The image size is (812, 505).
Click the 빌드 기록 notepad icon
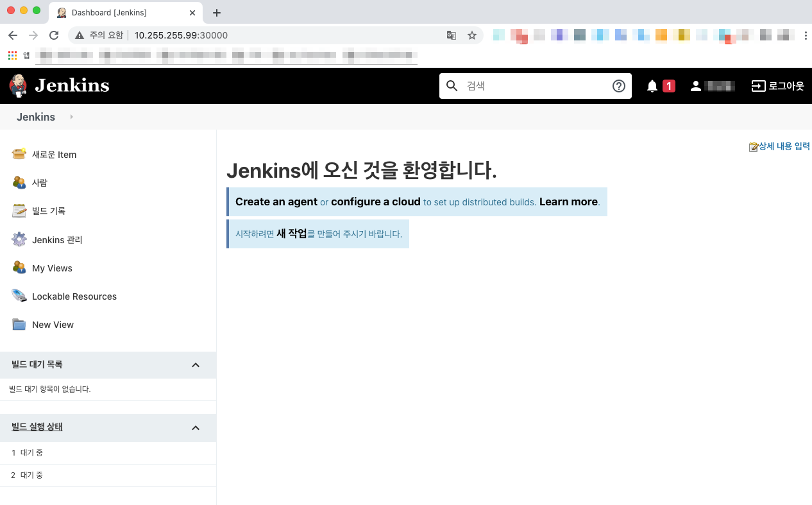coord(19,210)
